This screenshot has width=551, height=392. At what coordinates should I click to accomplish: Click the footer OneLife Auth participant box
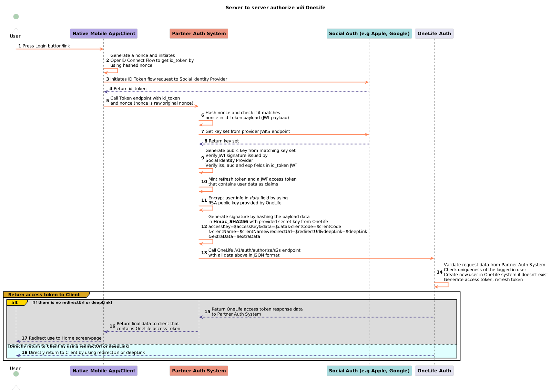434,371
